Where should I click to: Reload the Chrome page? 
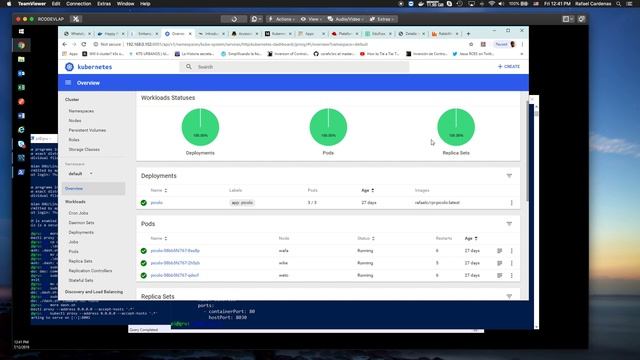(84, 44)
